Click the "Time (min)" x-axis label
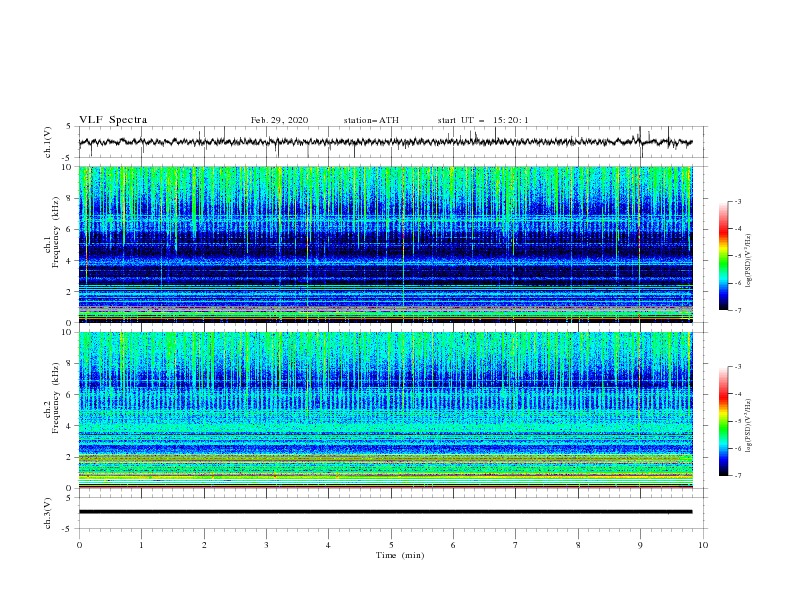 400,555
